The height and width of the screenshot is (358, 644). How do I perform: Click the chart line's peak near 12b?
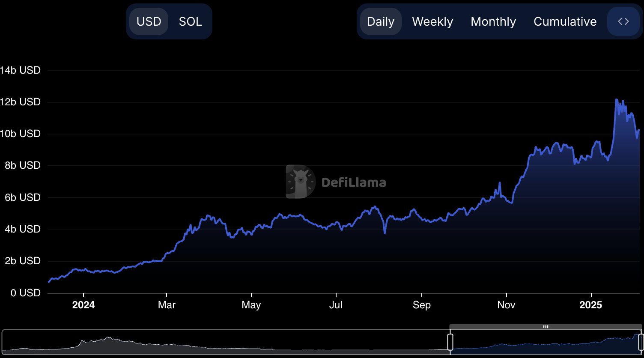[616, 100]
